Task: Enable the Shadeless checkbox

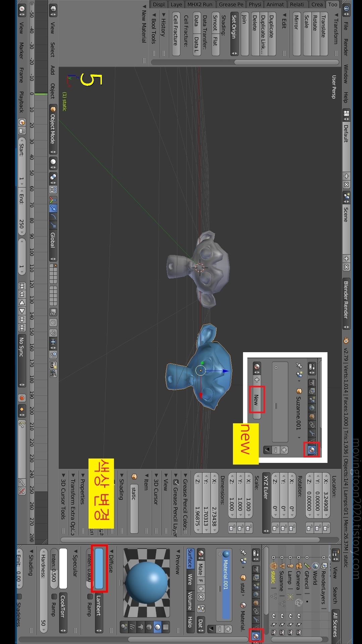Action: (19, 597)
